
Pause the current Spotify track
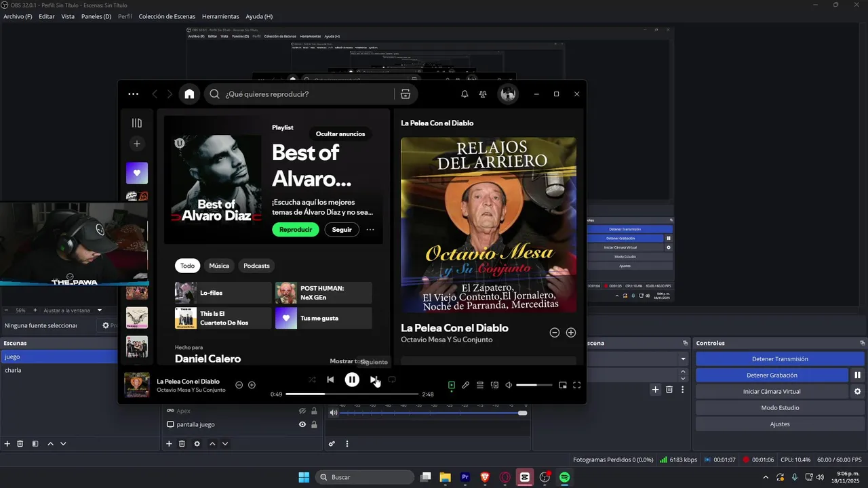coord(352,380)
